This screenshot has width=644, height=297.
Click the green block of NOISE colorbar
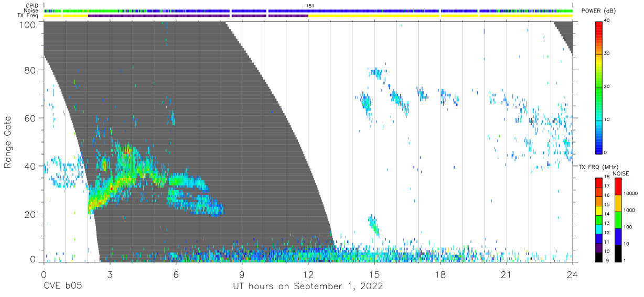(618, 219)
